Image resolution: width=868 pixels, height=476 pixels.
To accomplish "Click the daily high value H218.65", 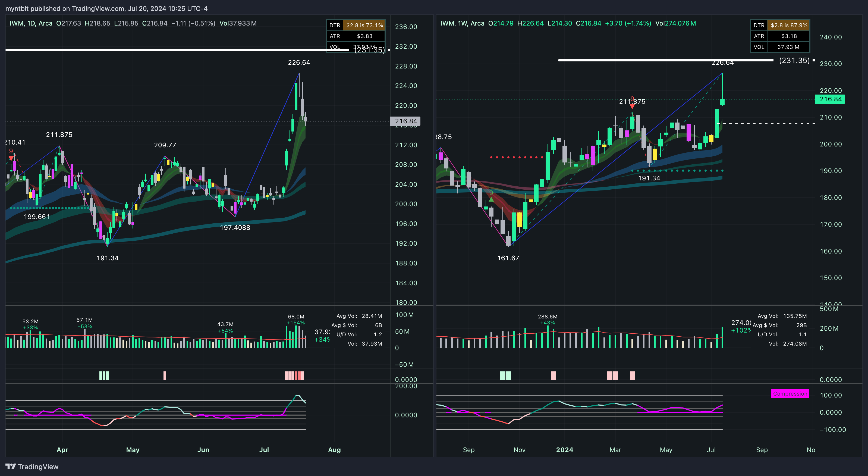I will (98, 23).
